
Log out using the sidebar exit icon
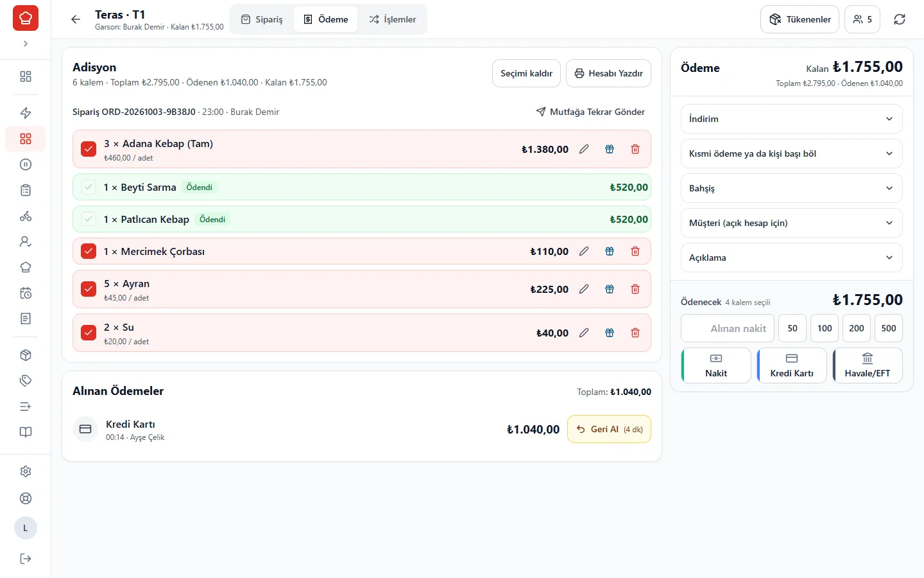26,559
